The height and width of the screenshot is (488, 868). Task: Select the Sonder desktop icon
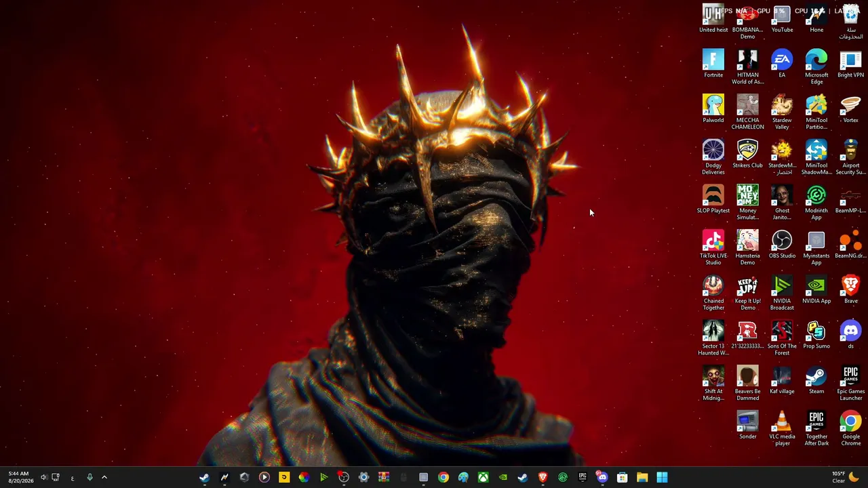[747, 426]
